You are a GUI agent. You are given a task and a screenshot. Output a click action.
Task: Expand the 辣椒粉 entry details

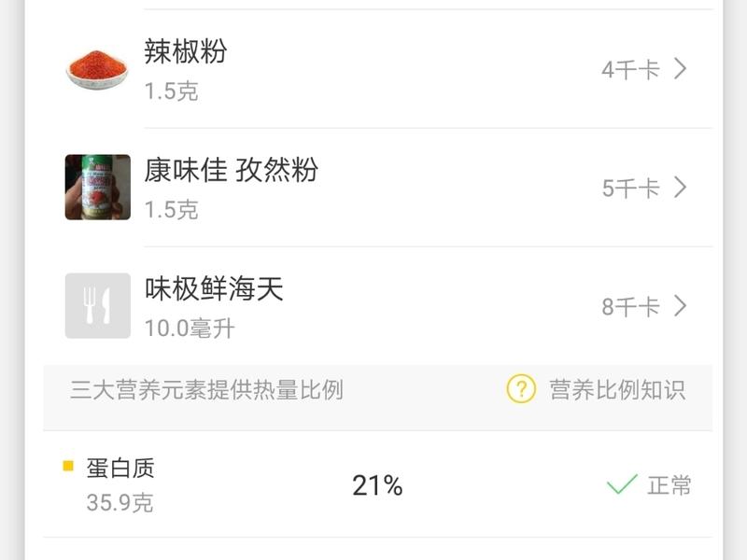coord(679,68)
